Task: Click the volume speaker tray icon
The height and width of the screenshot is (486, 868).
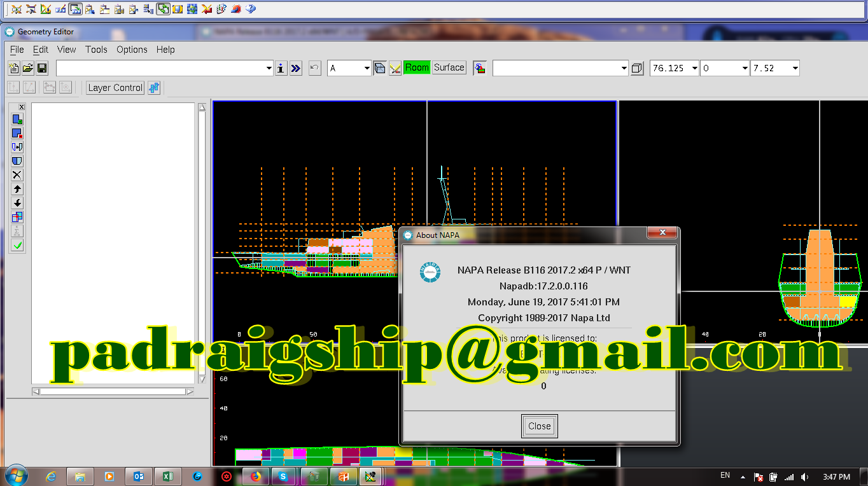Action: (x=804, y=476)
